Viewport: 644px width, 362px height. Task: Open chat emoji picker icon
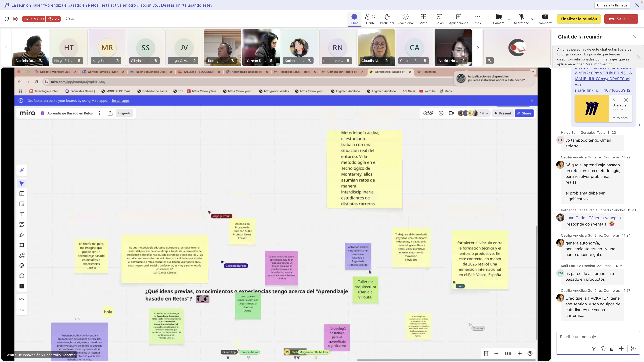tap(603, 349)
